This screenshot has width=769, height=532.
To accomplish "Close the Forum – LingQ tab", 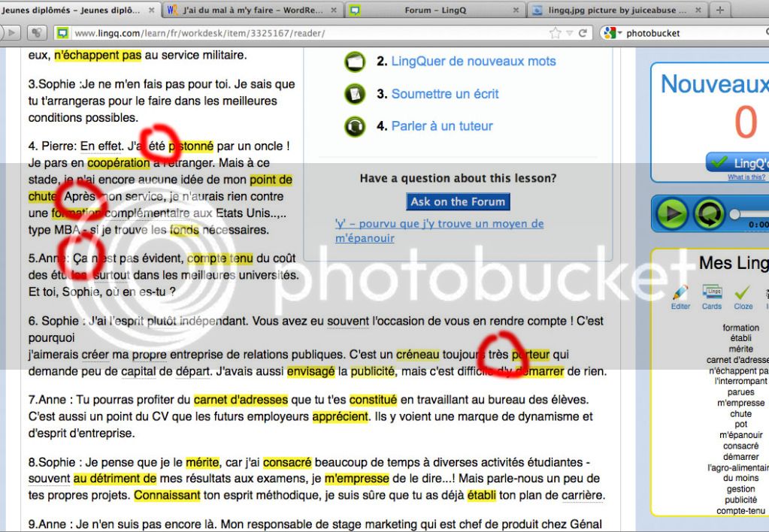I will click(516, 10).
